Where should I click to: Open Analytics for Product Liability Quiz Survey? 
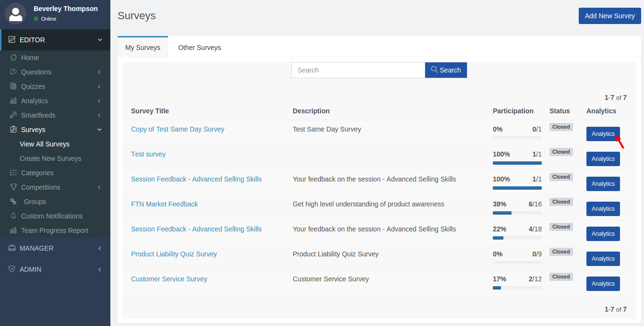coord(603,259)
